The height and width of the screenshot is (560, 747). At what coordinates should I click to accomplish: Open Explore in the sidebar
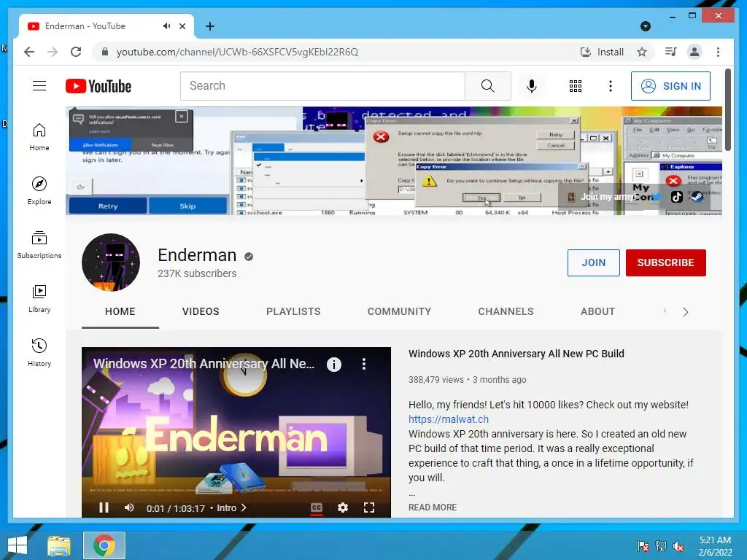pyautogui.click(x=39, y=191)
